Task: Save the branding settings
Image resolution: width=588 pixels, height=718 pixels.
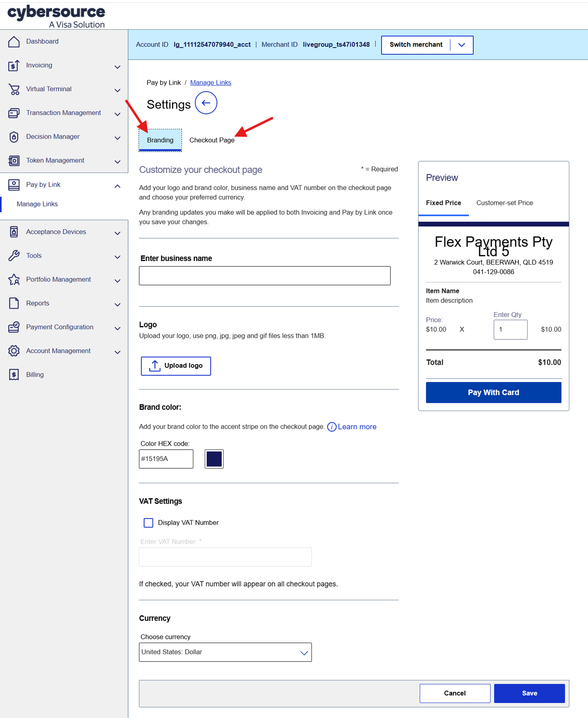Action: 529,693
